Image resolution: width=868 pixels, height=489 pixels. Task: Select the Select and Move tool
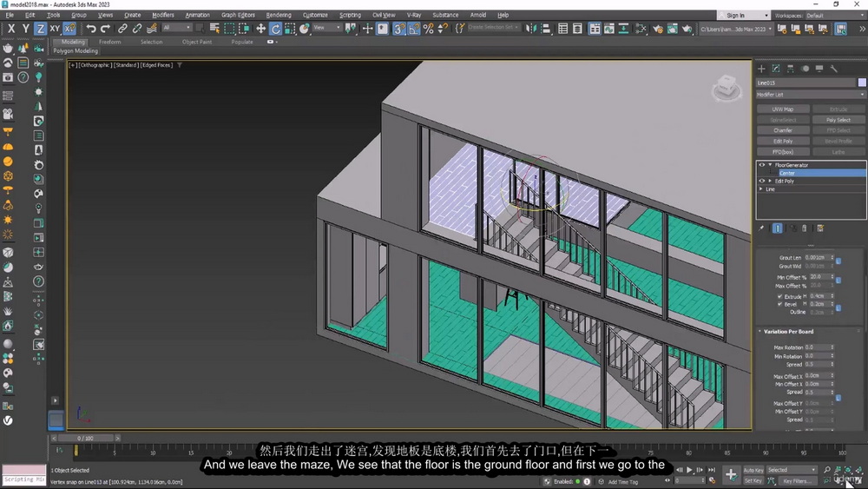tap(260, 29)
